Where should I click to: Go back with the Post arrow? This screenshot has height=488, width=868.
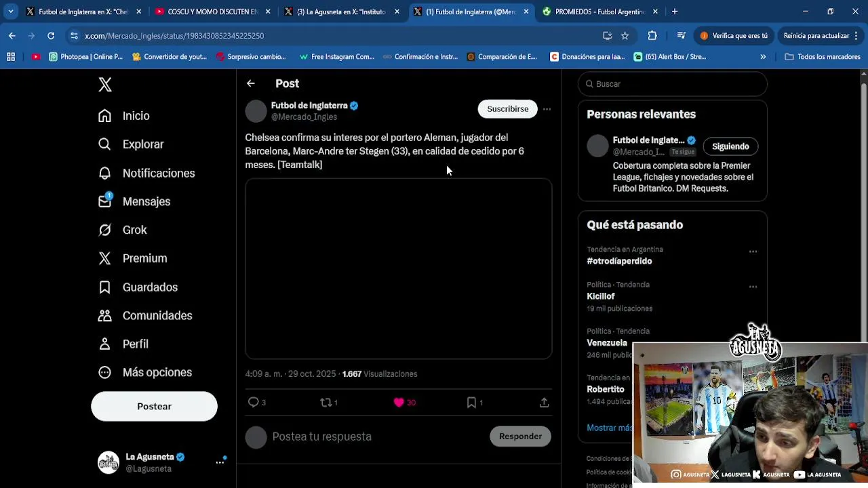(251, 83)
